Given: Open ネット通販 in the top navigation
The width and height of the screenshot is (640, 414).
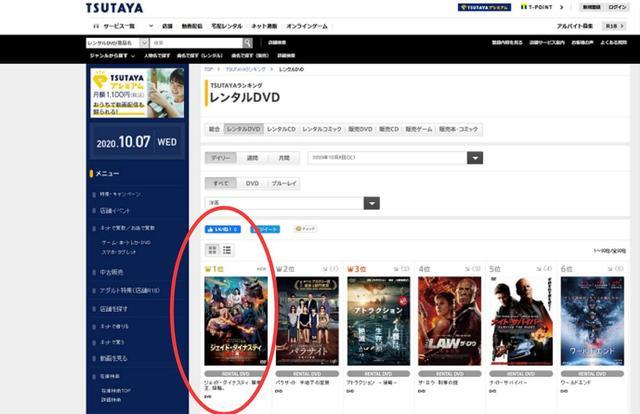Looking at the screenshot, I should pyautogui.click(x=264, y=26).
